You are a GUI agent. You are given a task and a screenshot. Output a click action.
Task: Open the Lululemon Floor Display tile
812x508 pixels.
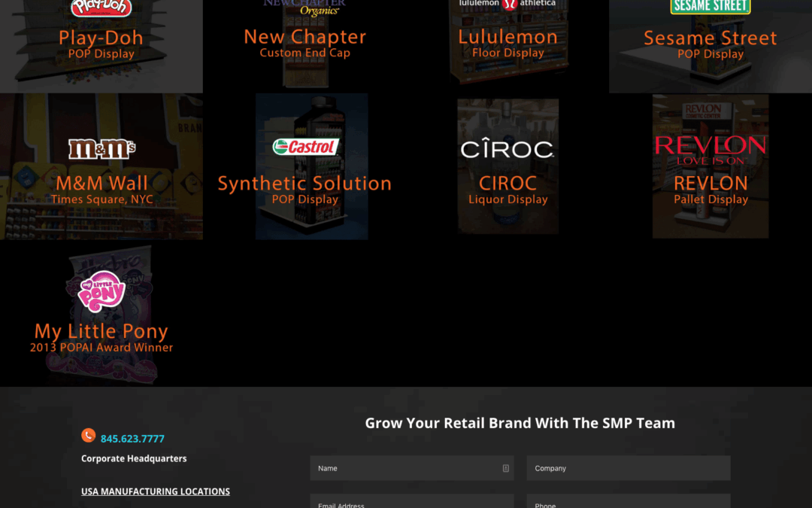(x=507, y=46)
